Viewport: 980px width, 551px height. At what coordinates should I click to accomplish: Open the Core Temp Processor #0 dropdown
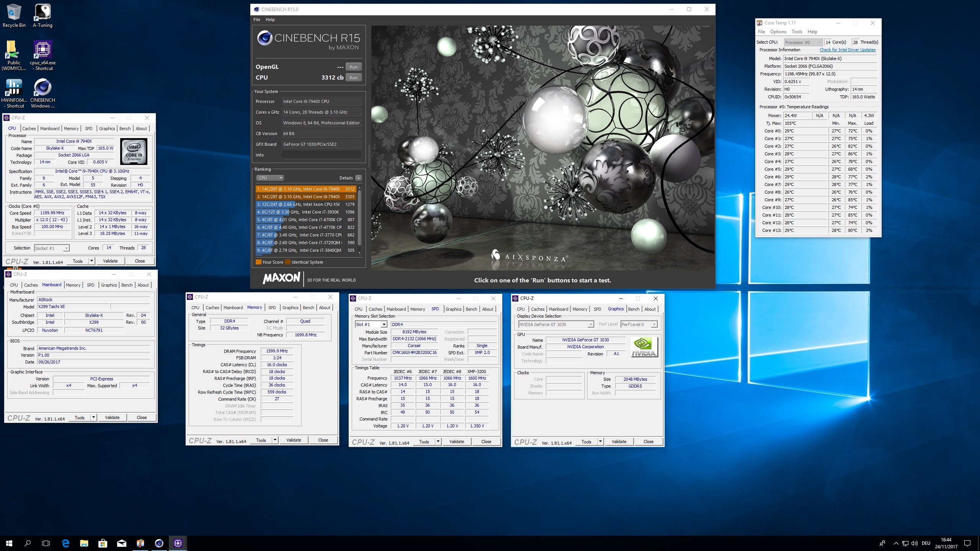pyautogui.click(x=803, y=42)
